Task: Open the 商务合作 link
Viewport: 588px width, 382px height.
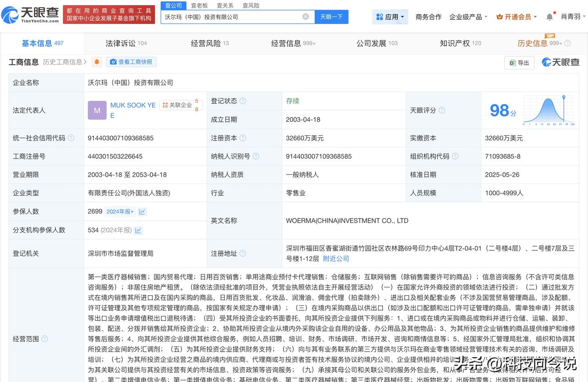Action: [428, 17]
